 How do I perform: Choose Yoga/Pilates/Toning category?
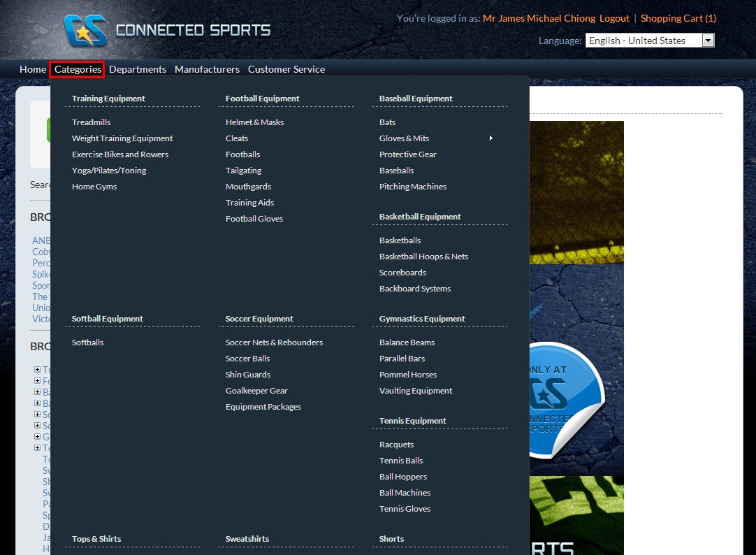(109, 171)
